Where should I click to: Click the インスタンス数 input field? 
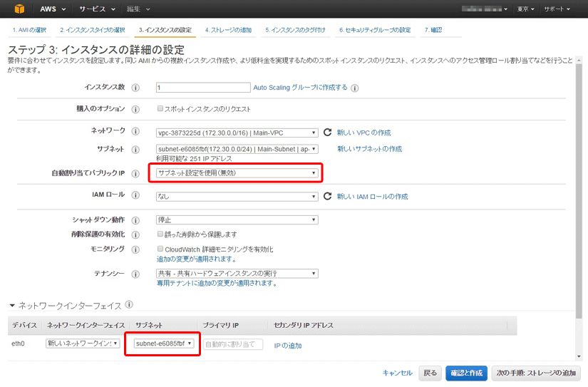coord(202,88)
